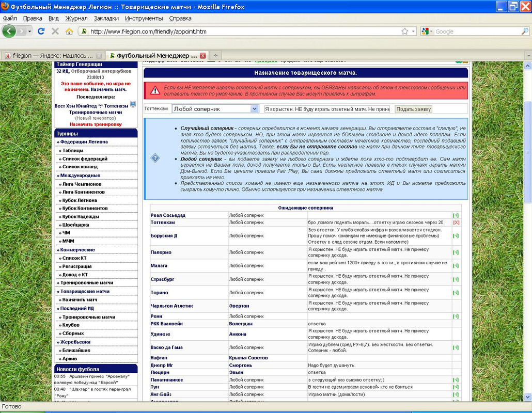Switch to the f-legion Яндекс tab
This screenshot has width=532, height=413.
click(x=52, y=55)
